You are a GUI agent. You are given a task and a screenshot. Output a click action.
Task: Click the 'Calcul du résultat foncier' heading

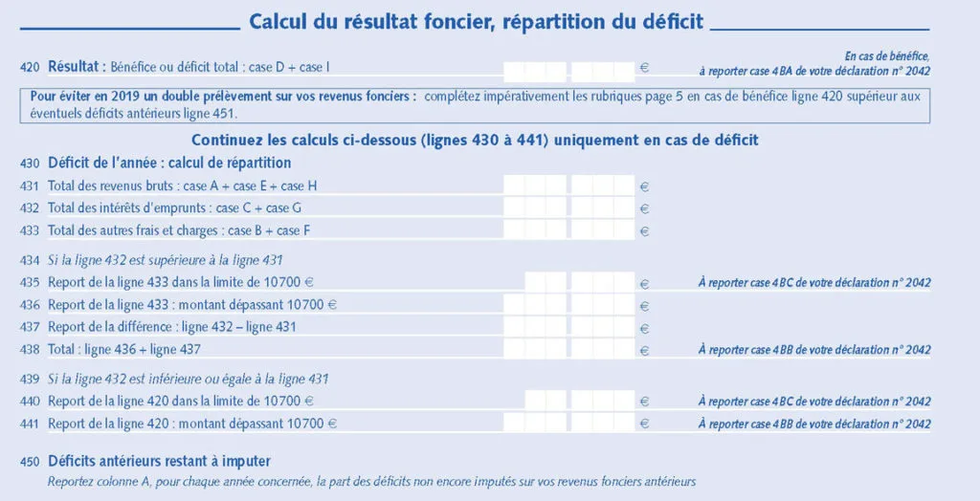pos(477,22)
